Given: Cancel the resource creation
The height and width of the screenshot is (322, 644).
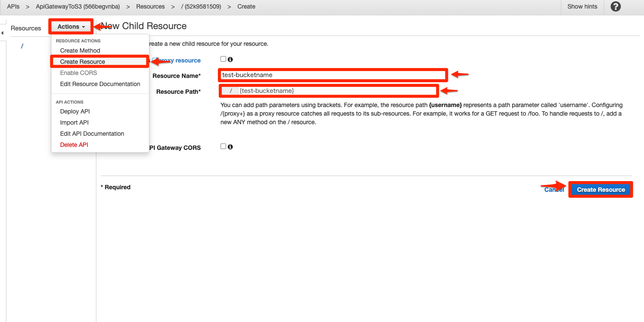Looking at the screenshot, I should pos(554,189).
